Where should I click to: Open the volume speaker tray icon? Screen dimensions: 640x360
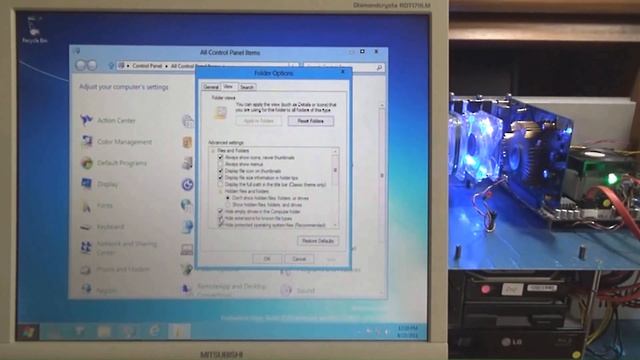click(x=386, y=332)
